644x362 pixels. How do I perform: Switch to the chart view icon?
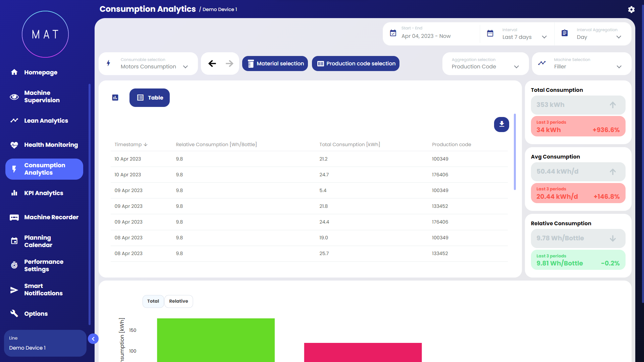115,98
